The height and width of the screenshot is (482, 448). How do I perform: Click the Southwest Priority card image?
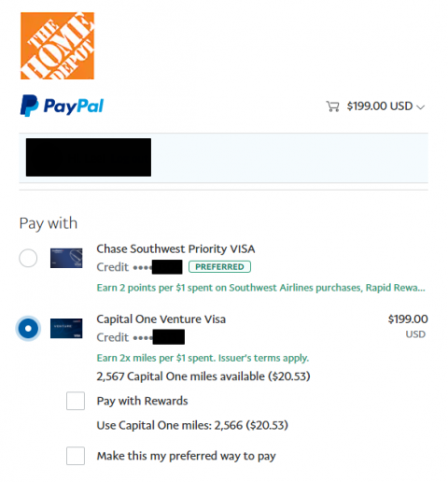(x=66, y=258)
